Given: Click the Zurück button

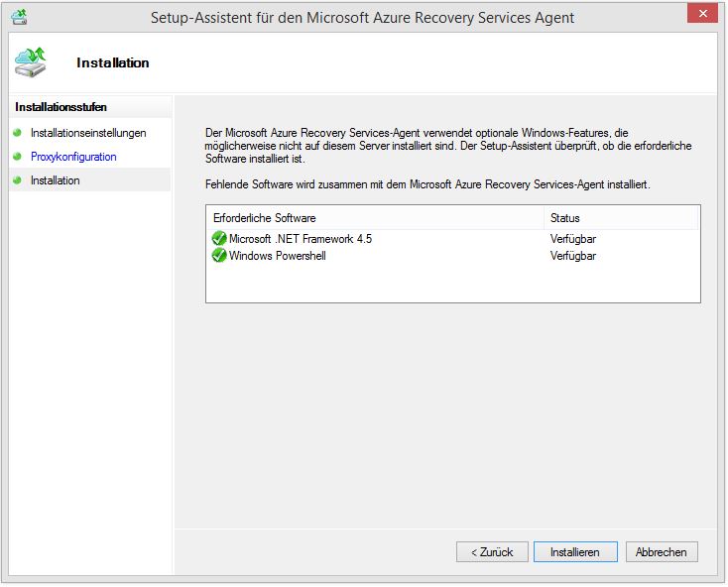Looking at the screenshot, I should click(492, 551).
